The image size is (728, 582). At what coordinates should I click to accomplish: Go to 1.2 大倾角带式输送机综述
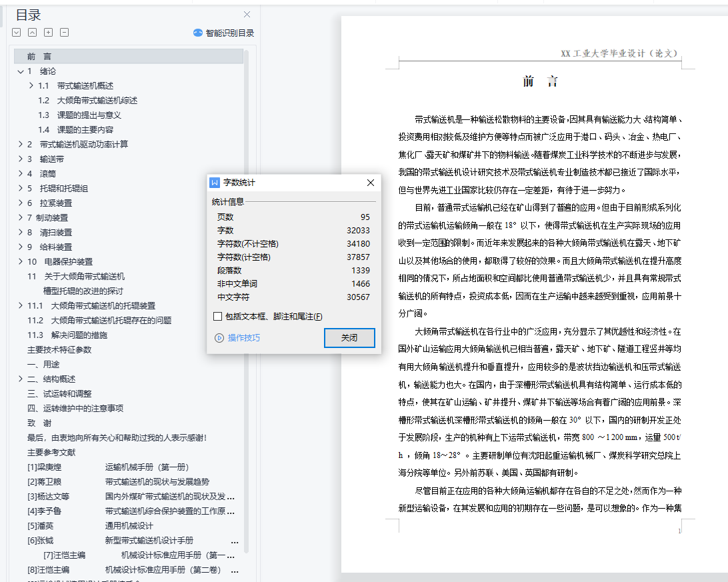[88, 101]
